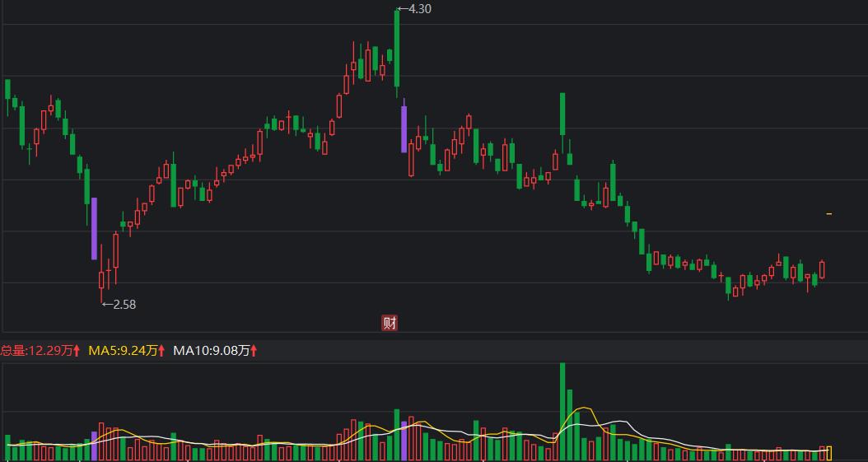Screen dimensions: 868x462
Task: Click red up arrow beside 总量 value
Action: (77, 350)
